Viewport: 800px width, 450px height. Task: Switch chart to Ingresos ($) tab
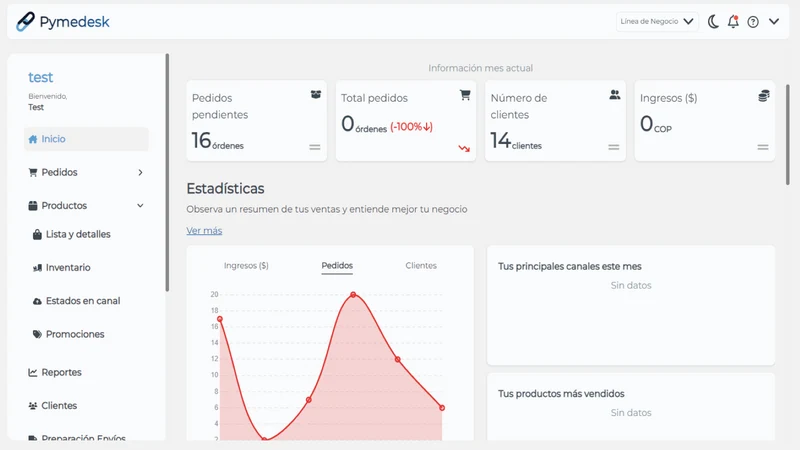(x=246, y=266)
